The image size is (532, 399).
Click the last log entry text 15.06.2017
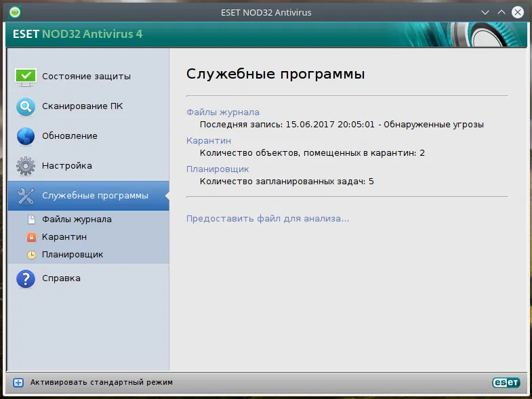point(342,125)
